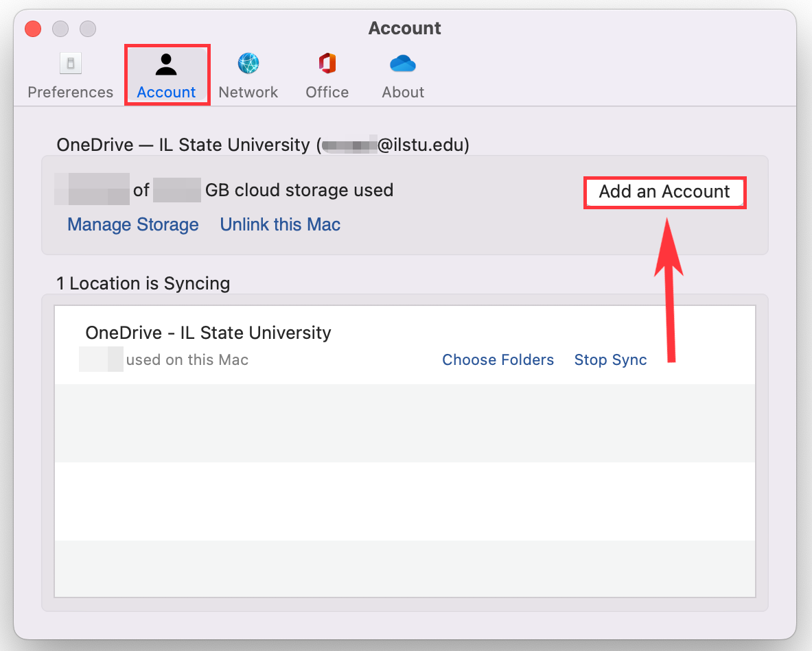Close the Account window with red button
812x651 pixels.
click(x=33, y=28)
